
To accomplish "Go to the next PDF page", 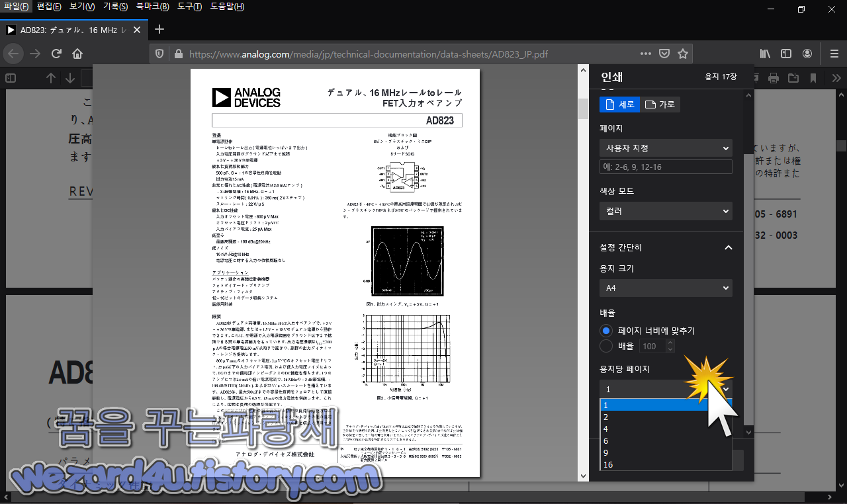I will pos(70,78).
